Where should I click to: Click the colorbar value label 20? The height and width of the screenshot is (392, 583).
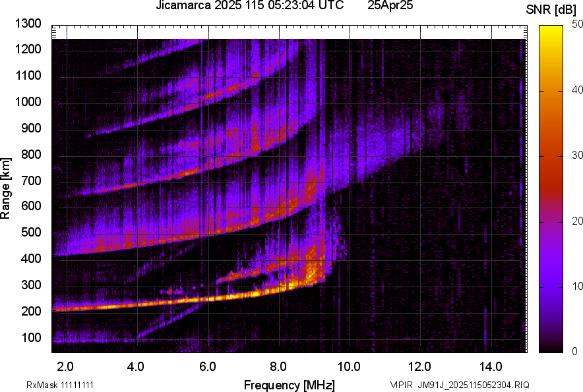click(x=577, y=221)
